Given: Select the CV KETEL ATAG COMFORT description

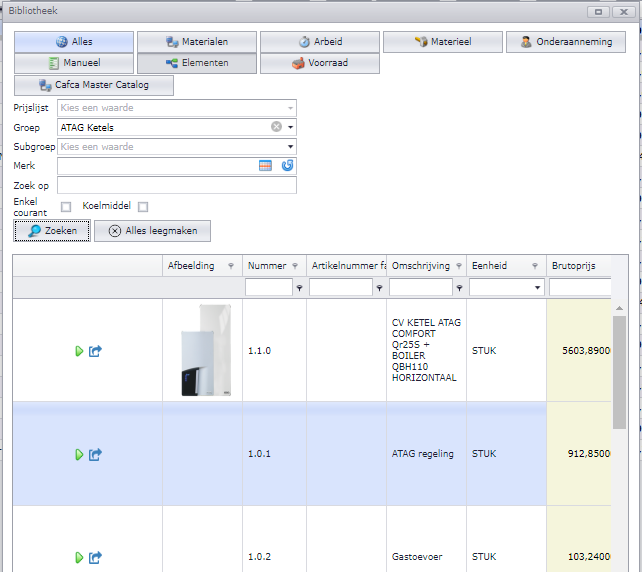Looking at the screenshot, I should (x=426, y=350).
